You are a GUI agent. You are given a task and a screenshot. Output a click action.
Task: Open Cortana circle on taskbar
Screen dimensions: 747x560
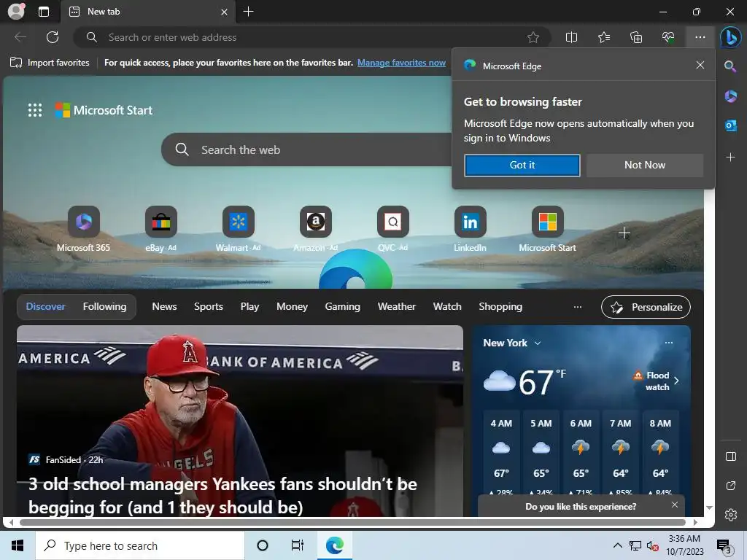(x=263, y=545)
